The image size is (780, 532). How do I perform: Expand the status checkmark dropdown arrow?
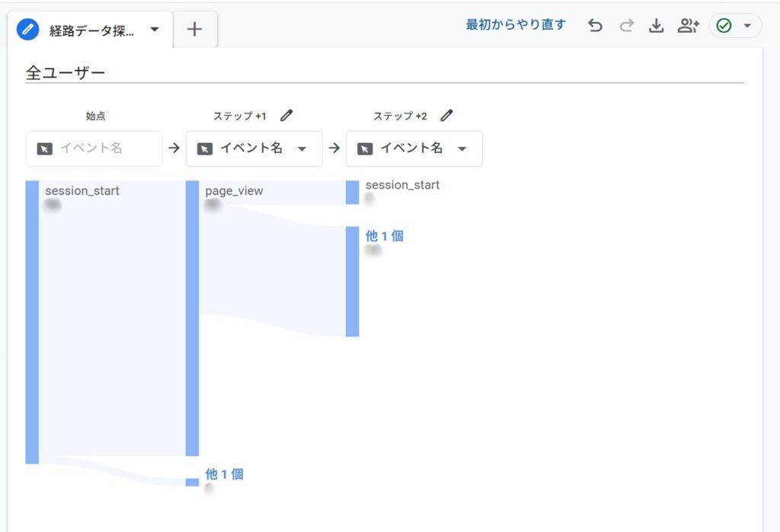click(747, 26)
